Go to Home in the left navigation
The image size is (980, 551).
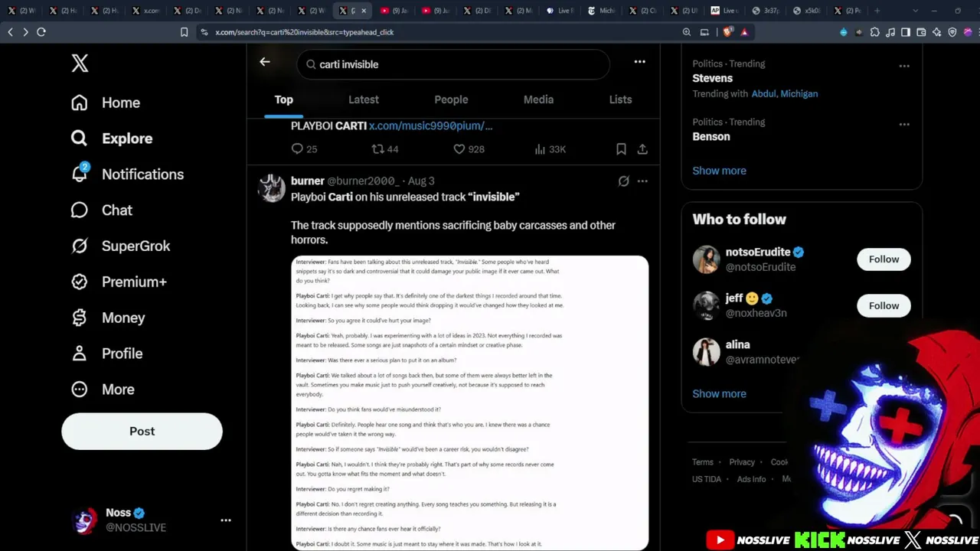pyautogui.click(x=106, y=103)
